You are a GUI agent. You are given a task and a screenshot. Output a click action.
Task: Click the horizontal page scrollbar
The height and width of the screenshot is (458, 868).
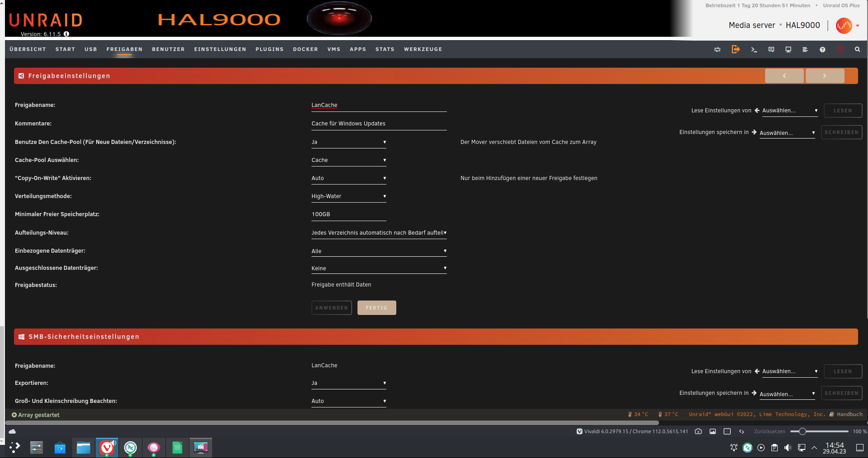pyautogui.click(x=332, y=423)
